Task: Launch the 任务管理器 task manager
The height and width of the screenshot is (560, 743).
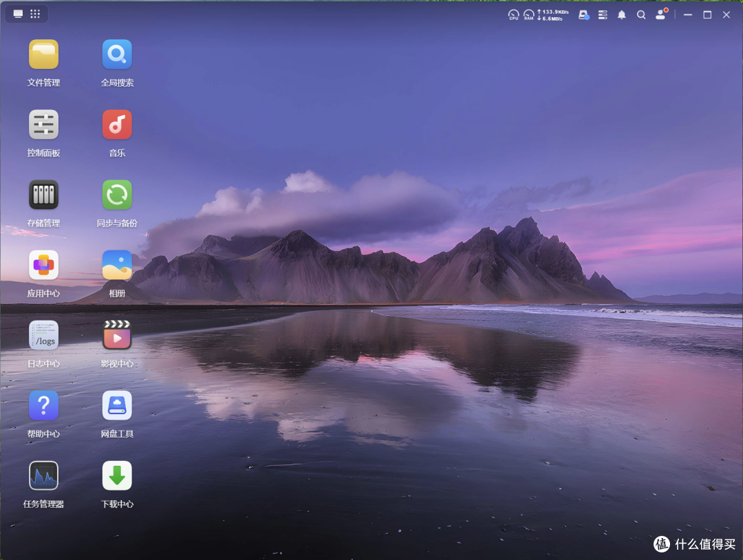Action: tap(43, 475)
